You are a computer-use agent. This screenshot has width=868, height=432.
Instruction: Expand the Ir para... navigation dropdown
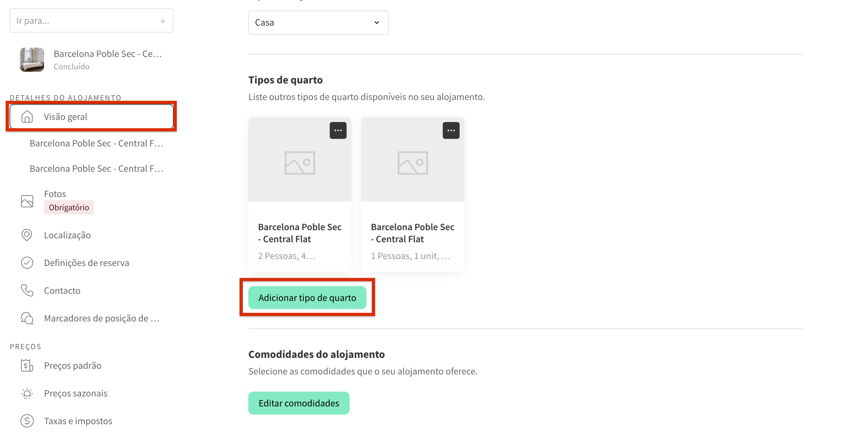[x=91, y=20]
